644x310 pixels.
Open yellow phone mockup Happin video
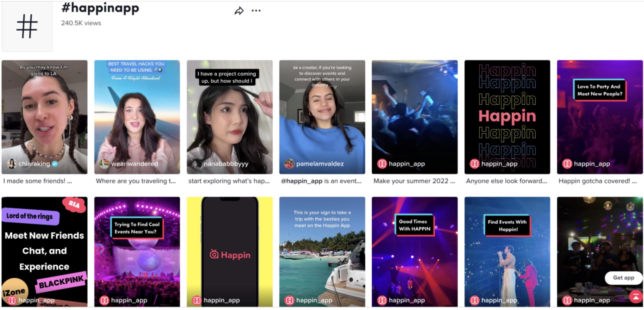[x=229, y=251]
